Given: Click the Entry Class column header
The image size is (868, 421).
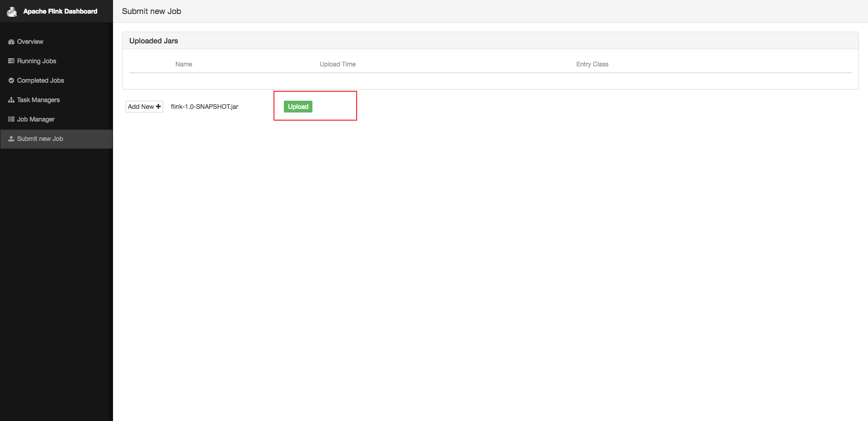Looking at the screenshot, I should click(592, 64).
